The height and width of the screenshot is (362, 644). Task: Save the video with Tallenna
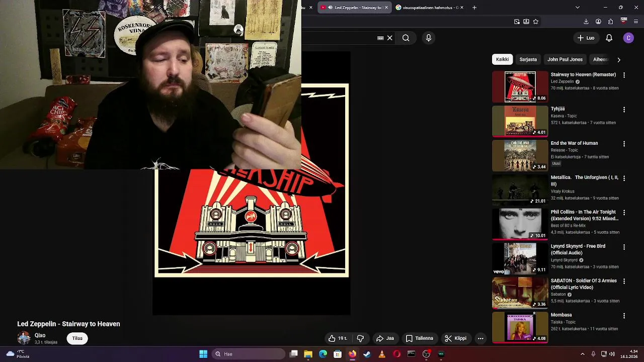click(x=419, y=338)
